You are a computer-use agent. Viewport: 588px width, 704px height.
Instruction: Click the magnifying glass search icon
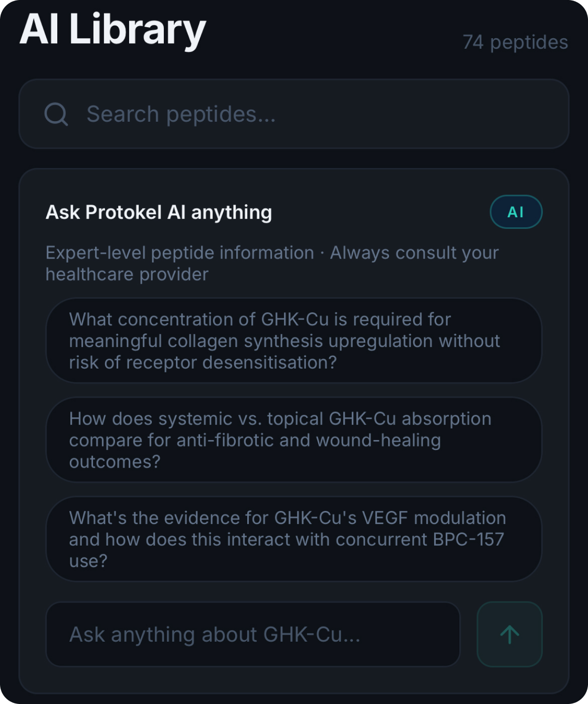coord(56,114)
